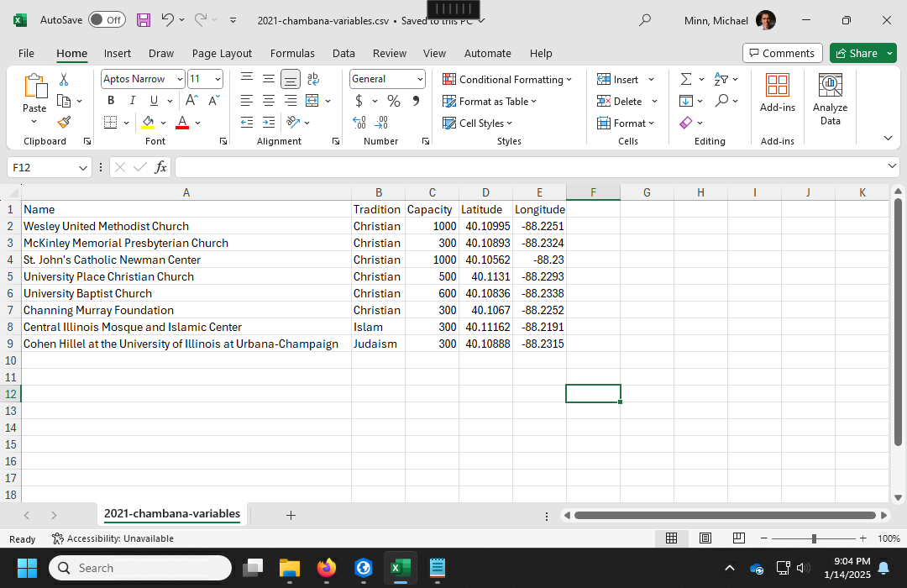
Task: Apply Comma Style number format
Action: pyautogui.click(x=416, y=102)
